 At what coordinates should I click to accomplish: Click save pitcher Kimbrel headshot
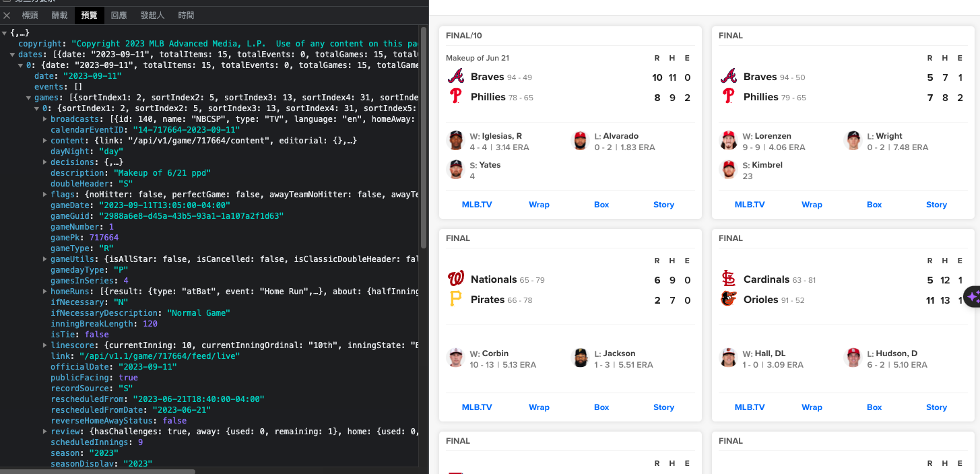(x=729, y=169)
